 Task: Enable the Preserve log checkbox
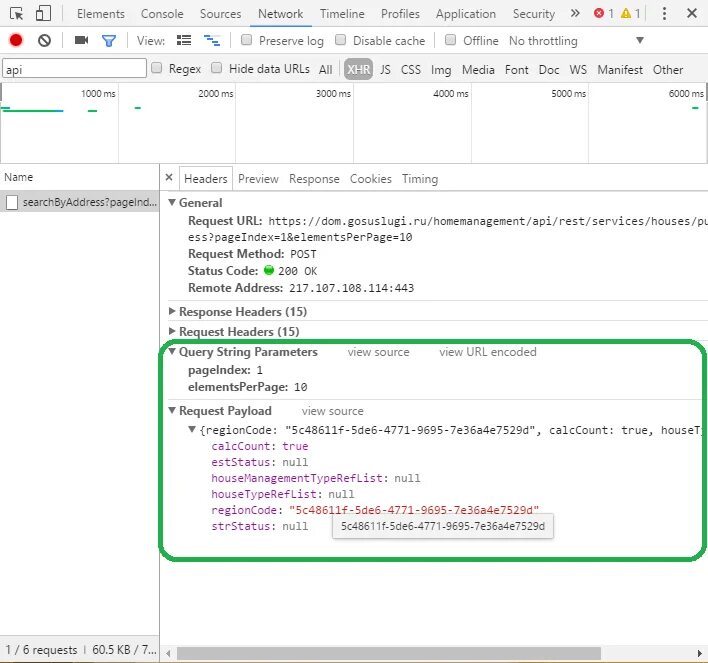(247, 40)
